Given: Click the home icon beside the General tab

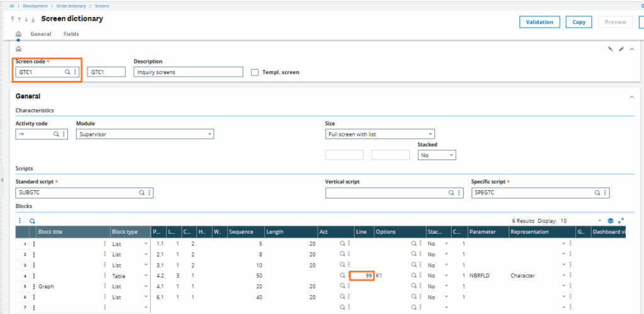Looking at the screenshot, I should click(18, 34).
